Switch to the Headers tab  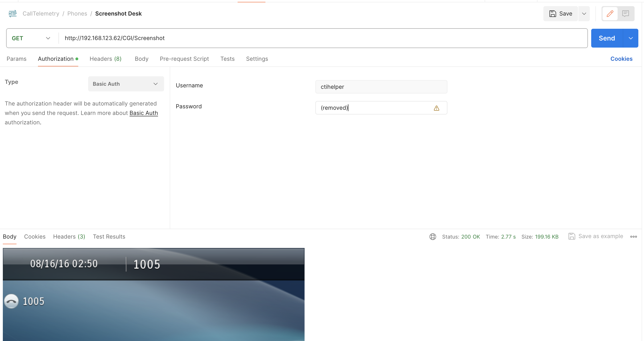tap(105, 59)
